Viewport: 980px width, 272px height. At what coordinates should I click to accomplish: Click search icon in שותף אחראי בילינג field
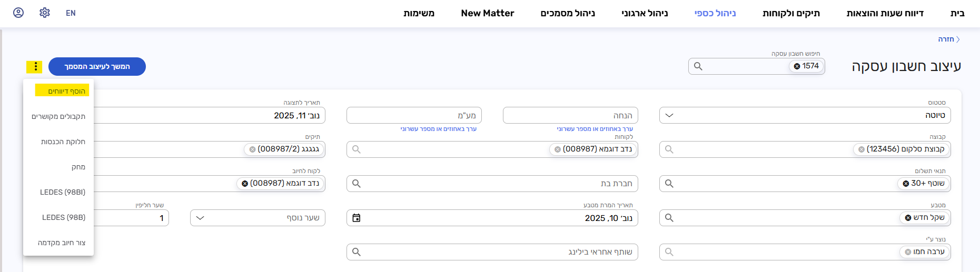(x=357, y=252)
